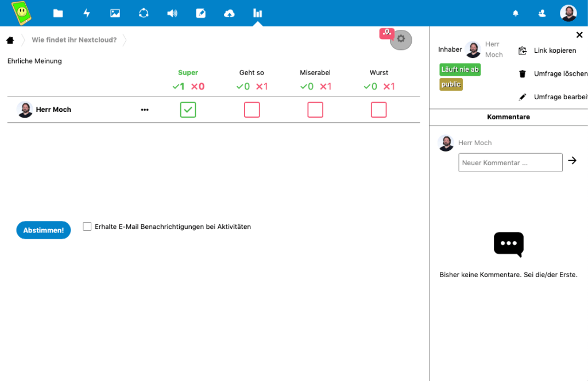Open the Activity lightning bolt icon
The width and height of the screenshot is (588, 381).
click(87, 13)
